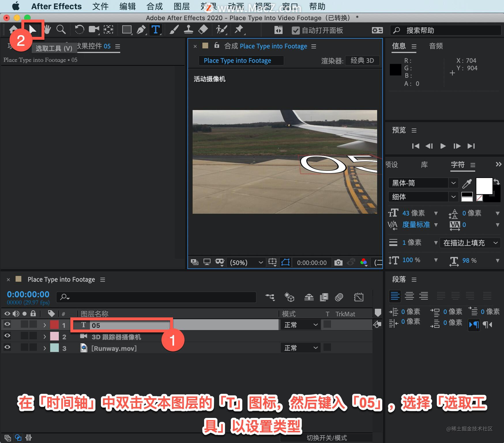Select the Clone Stamp tool

click(188, 30)
